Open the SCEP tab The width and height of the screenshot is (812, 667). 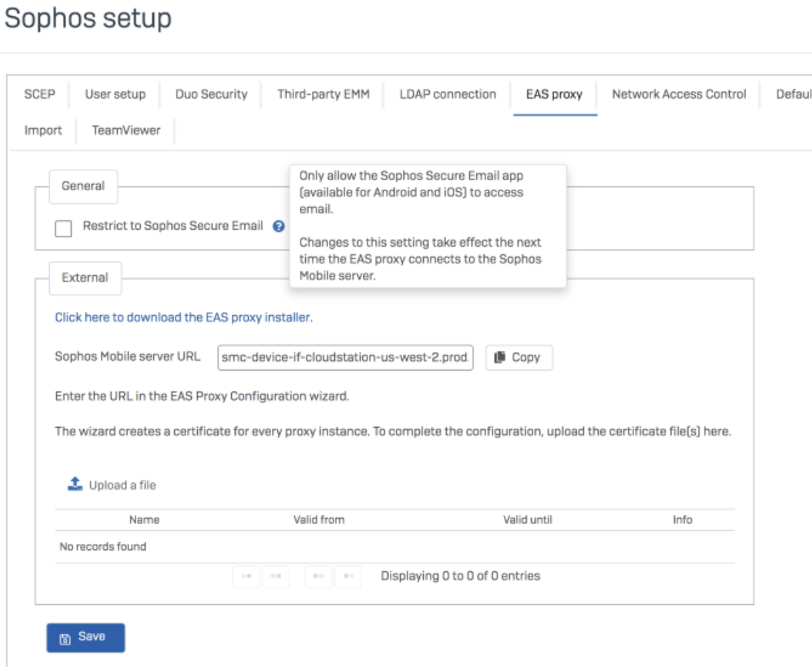pyautogui.click(x=40, y=94)
